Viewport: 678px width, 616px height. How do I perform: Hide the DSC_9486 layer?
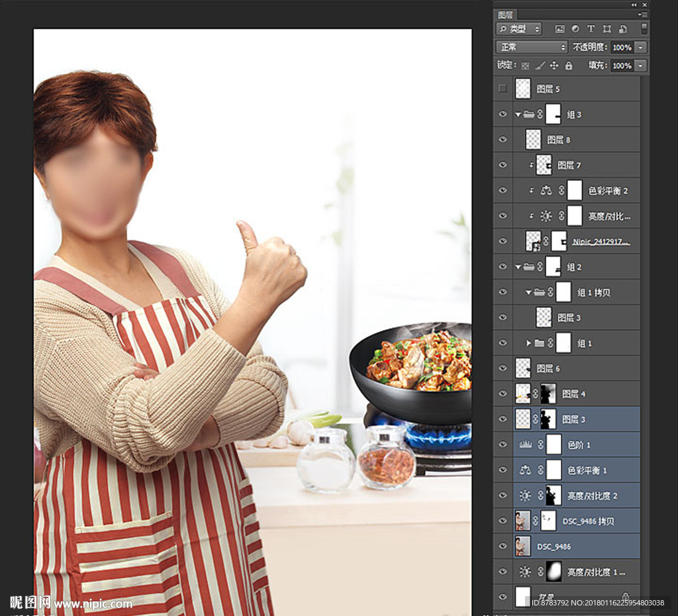tap(503, 546)
